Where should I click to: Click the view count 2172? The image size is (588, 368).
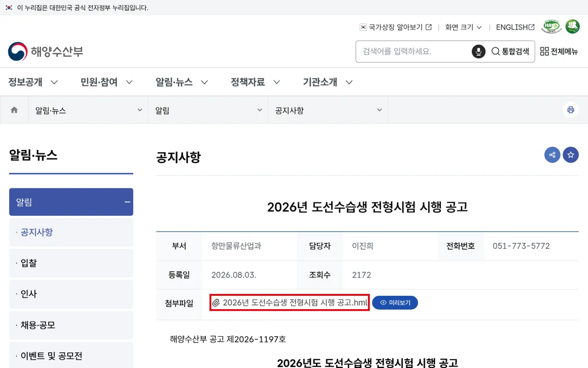coord(362,275)
